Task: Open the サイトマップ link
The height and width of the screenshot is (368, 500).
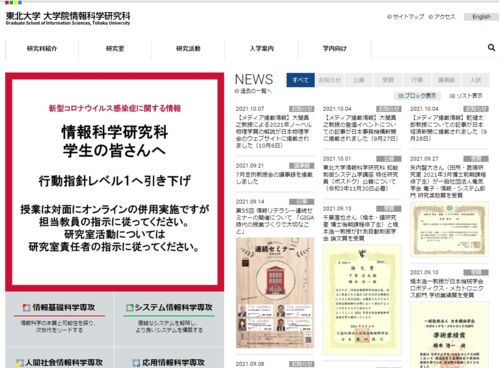Action: (x=406, y=17)
